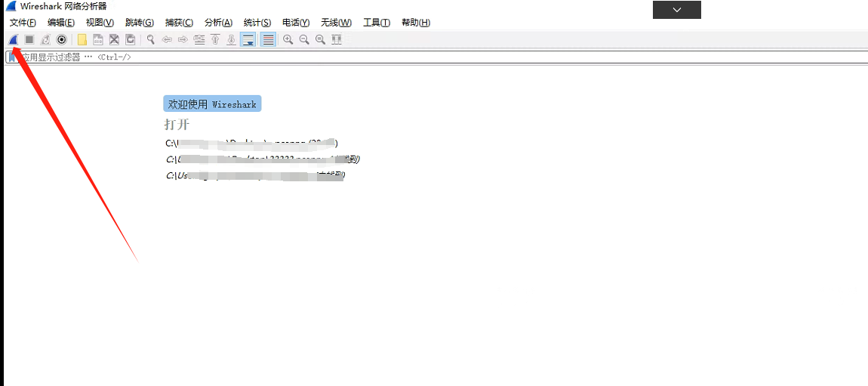Reload this capture file
Screen dimensions: 868x386
tap(130, 39)
